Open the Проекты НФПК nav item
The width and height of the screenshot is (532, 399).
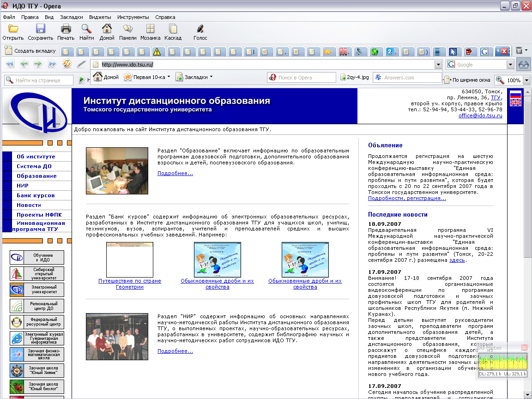(x=39, y=215)
